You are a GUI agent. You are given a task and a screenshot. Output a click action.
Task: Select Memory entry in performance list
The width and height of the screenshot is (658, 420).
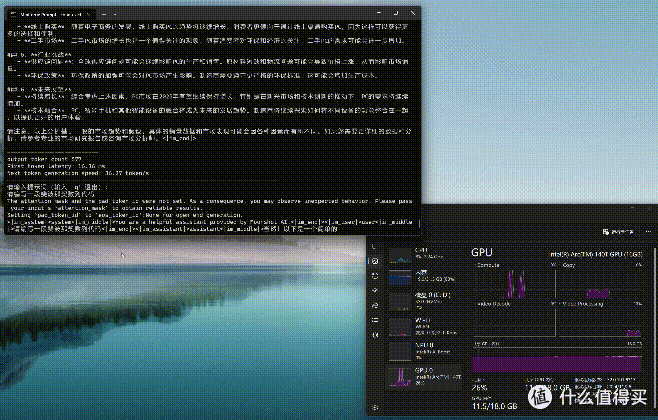pos(424,277)
